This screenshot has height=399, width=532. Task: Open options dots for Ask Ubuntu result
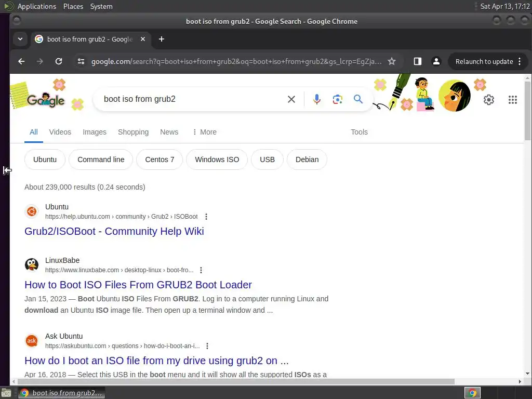click(207, 345)
